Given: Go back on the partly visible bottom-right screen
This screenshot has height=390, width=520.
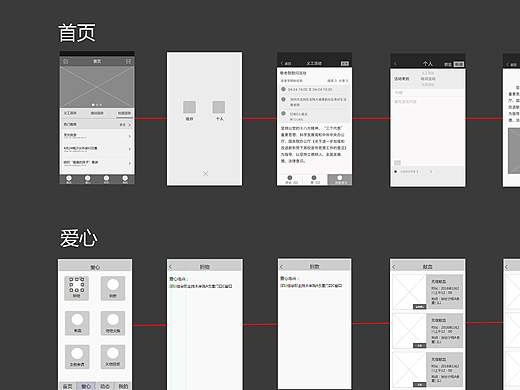Looking at the screenshot, I should pos(507,267).
